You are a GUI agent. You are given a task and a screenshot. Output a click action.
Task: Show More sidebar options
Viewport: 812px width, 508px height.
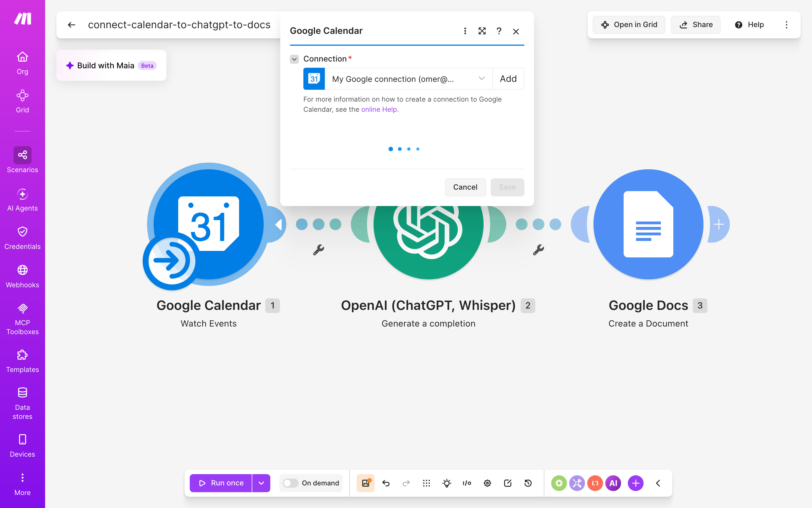23,484
